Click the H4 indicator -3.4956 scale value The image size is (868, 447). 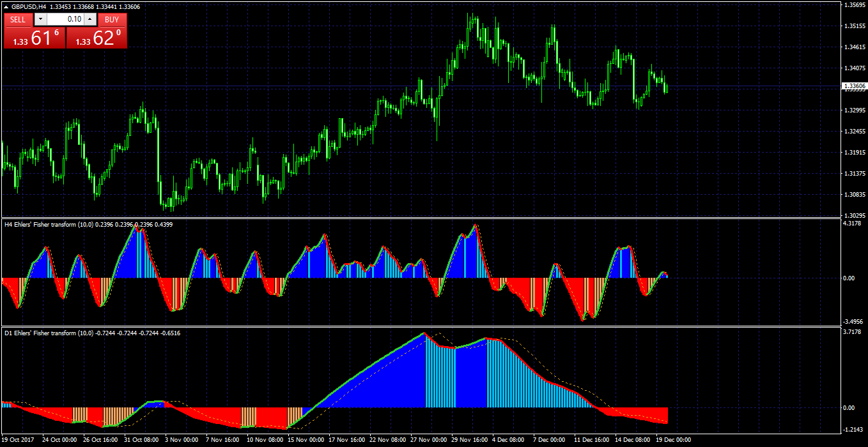point(854,322)
